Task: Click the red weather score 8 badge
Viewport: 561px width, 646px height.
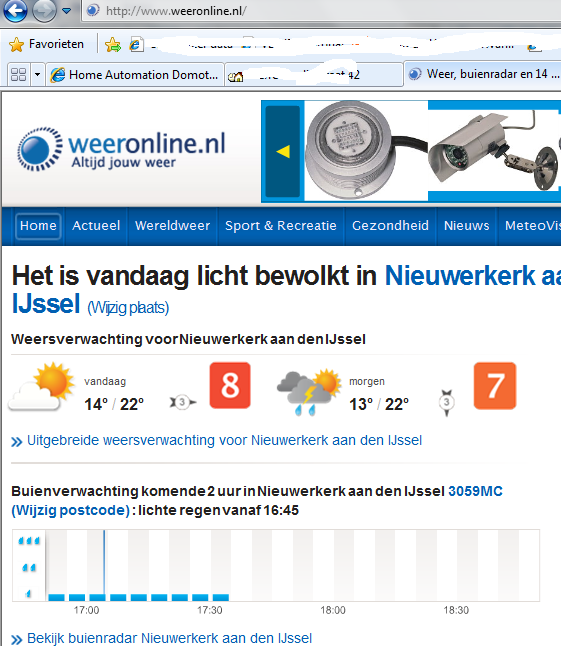Action: click(230, 386)
